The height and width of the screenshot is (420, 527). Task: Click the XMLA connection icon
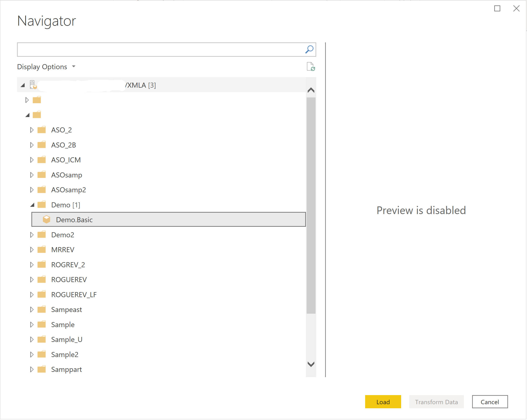point(34,85)
